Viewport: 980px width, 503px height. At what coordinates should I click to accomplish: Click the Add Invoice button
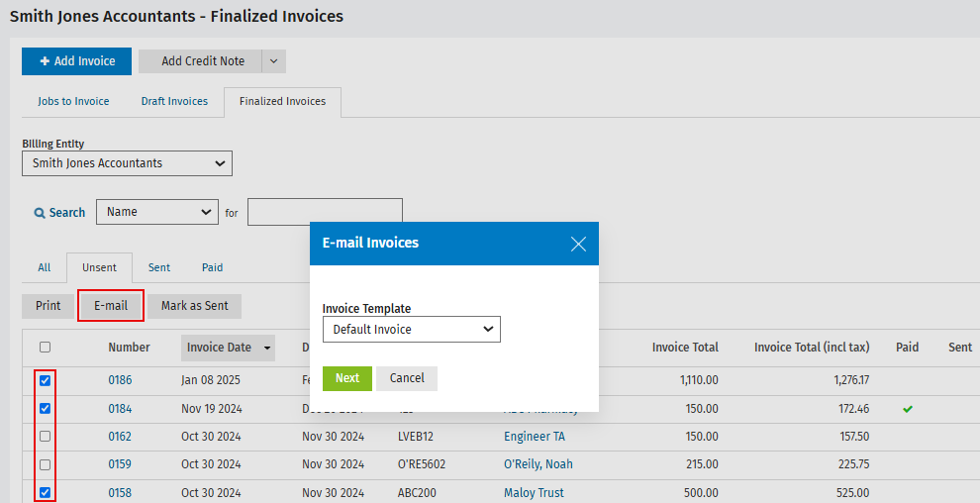76,61
